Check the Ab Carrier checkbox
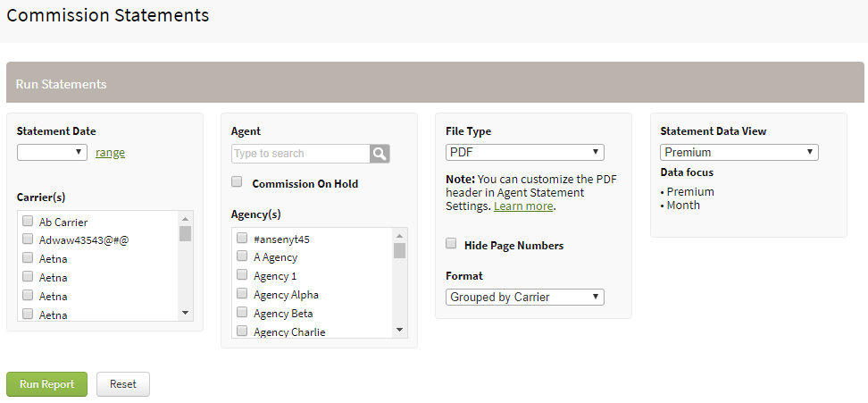This screenshot has height=403, width=868. (27, 221)
